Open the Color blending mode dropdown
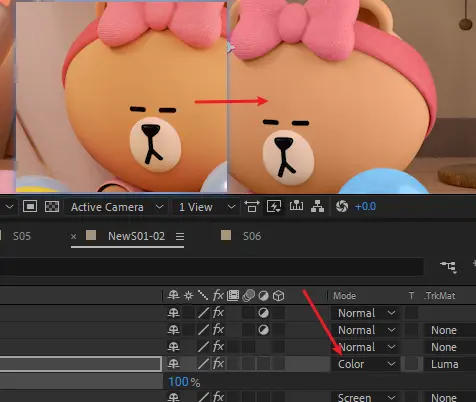Screen dimensions: 476x402 point(366,364)
